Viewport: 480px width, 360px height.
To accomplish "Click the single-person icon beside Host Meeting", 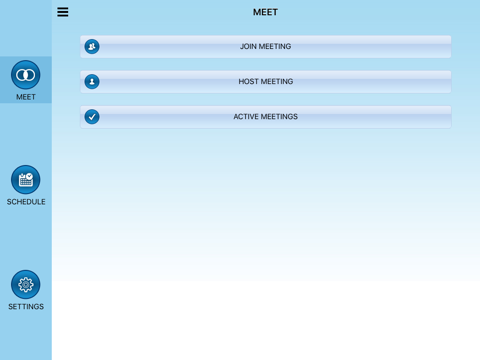I will (x=92, y=82).
